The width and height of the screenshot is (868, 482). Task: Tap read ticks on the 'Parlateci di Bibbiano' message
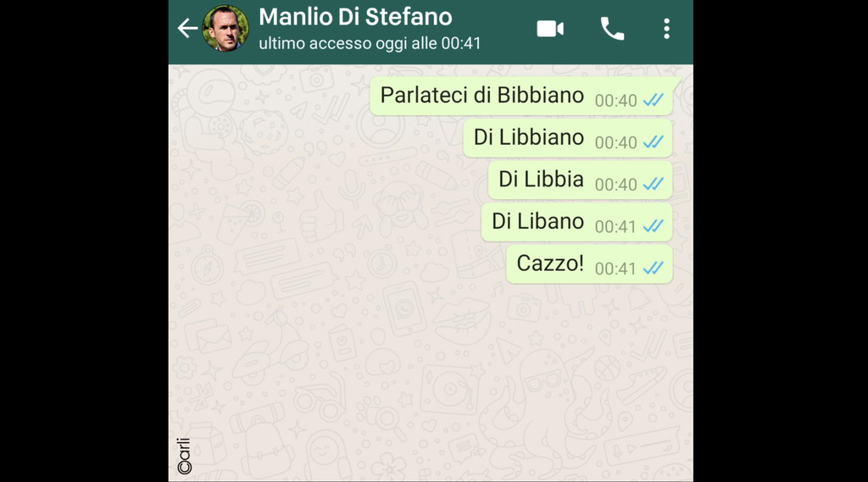coord(654,100)
